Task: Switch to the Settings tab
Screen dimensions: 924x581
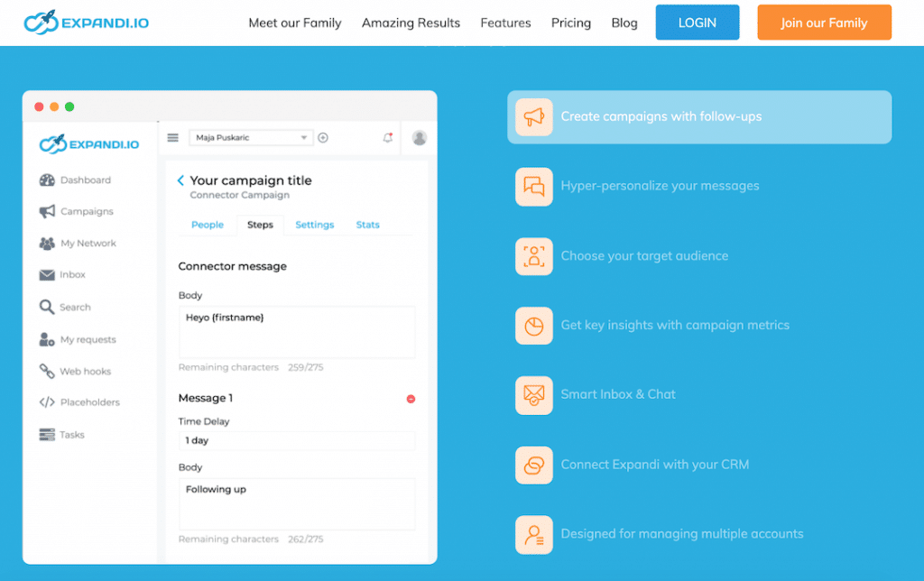Action: (x=314, y=225)
